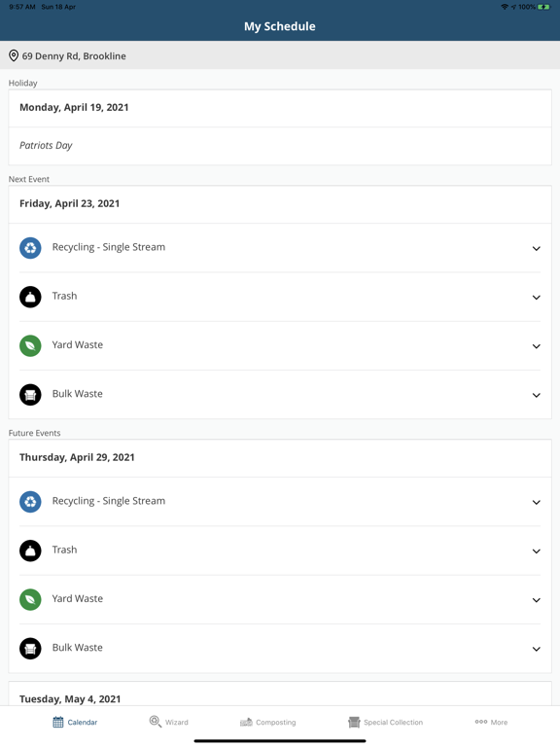Expand Trash chevron for April 23
Image resolution: width=560 pixels, height=747 pixels.
click(537, 298)
